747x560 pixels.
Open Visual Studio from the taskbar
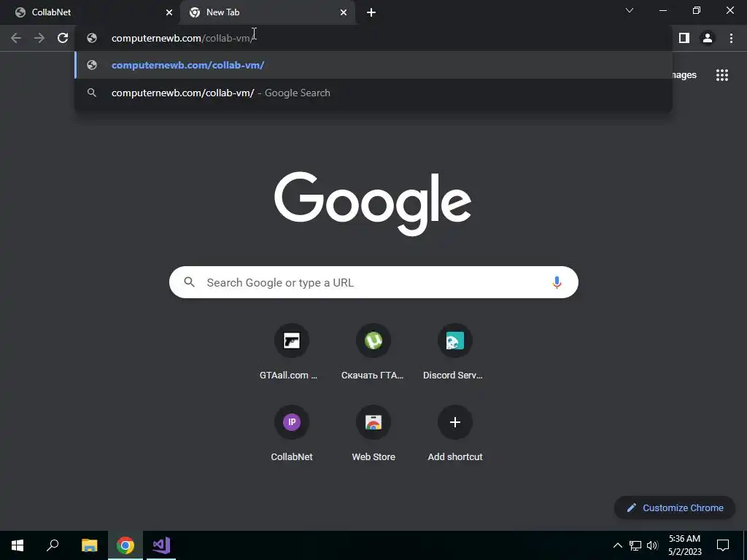tap(161, 545)
